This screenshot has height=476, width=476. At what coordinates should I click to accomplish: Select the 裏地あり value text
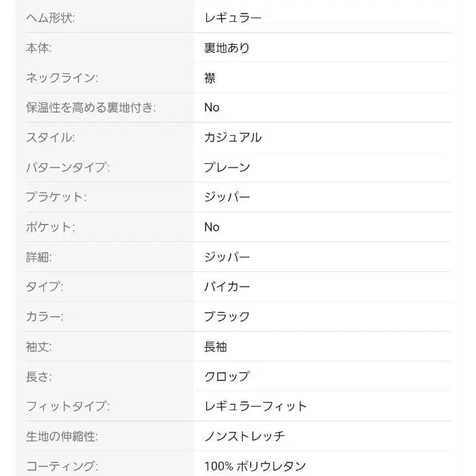pos(226,47)
